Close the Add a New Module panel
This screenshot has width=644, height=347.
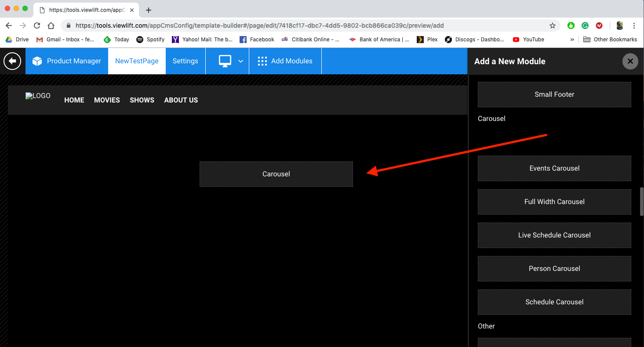[x=630, y=61]
